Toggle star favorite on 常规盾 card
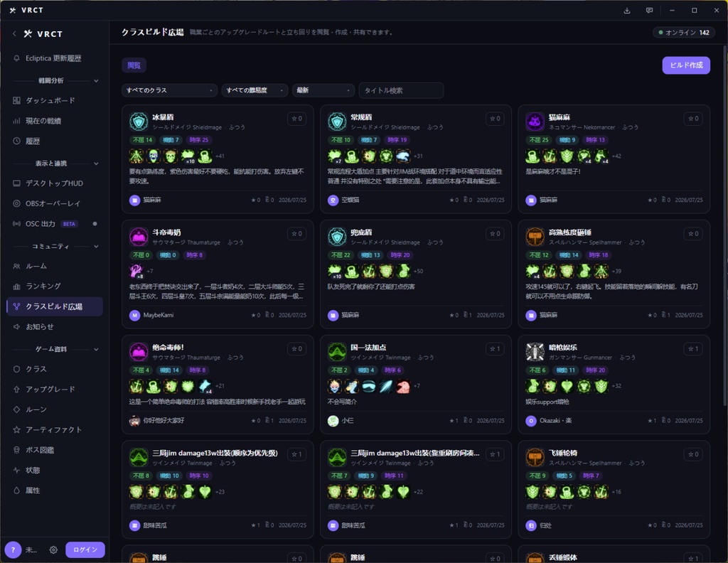The height and width of the screenshot is (563, 728). [x=495, y=118]
